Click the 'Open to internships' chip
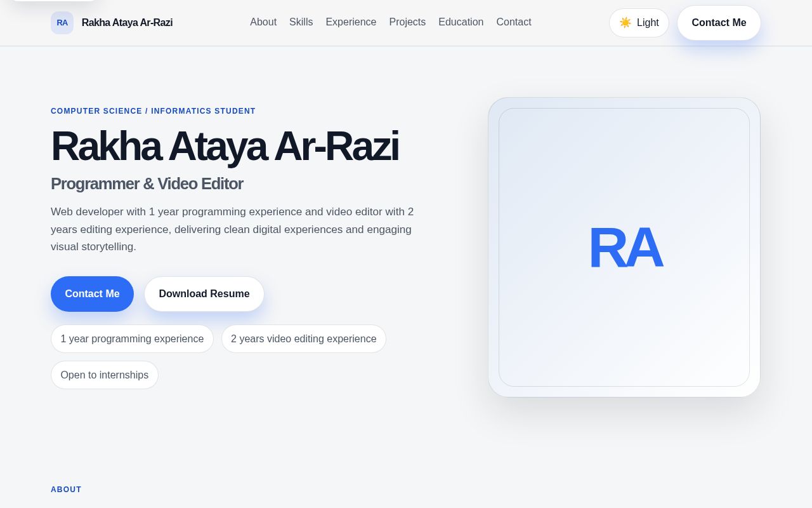Viewport: 812px width, 508px height. point(105,375)
